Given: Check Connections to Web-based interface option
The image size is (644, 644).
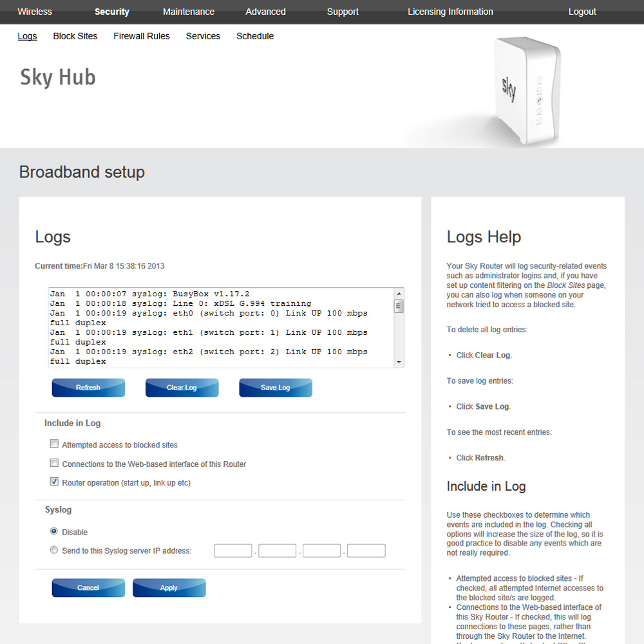Looking at the screenshot, I should 54,463.
